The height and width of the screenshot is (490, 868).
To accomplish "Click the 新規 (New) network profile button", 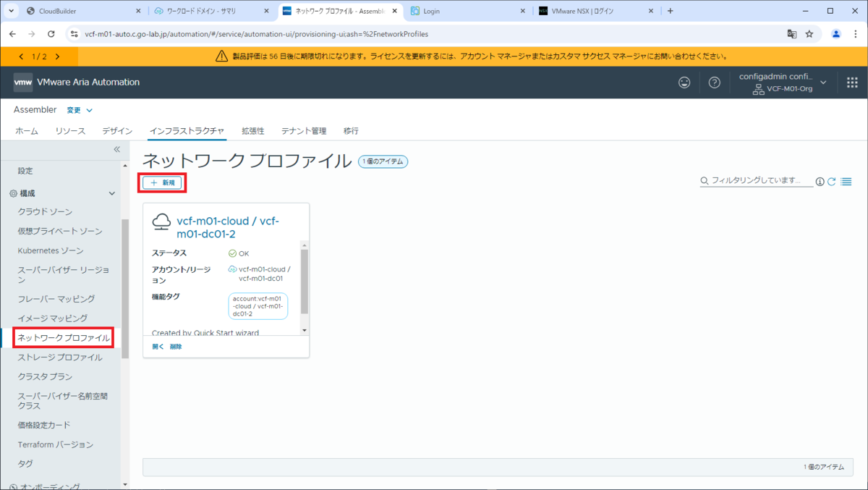I will pos(162,182).
